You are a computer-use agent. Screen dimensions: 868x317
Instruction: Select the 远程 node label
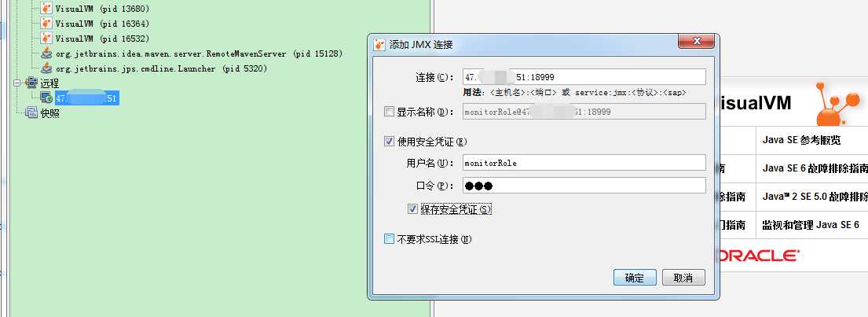pos(49,83)
